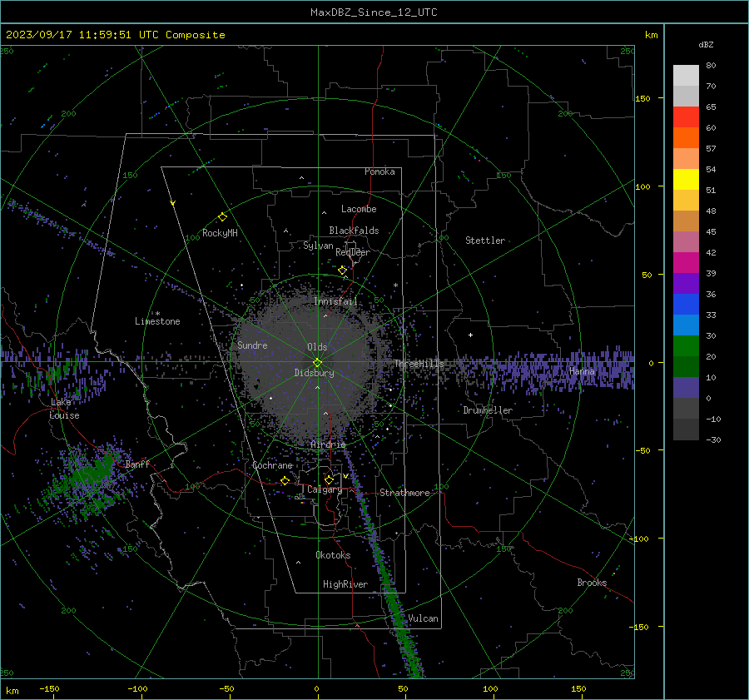The image size is (749, 700).
Task: Click the -100 label on the right axis
Action: (x=639, y=539)
